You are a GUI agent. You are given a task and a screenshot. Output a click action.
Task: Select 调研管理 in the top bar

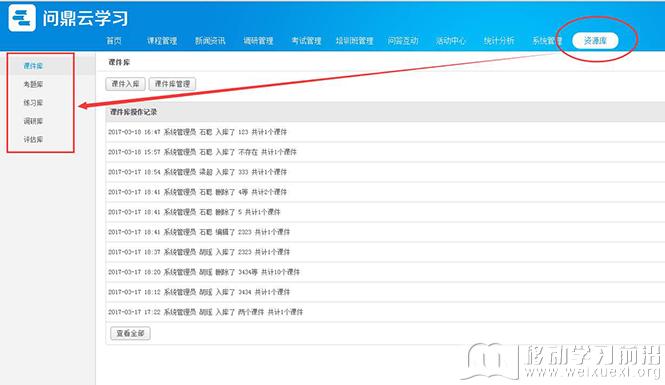(x=258, y=41)
